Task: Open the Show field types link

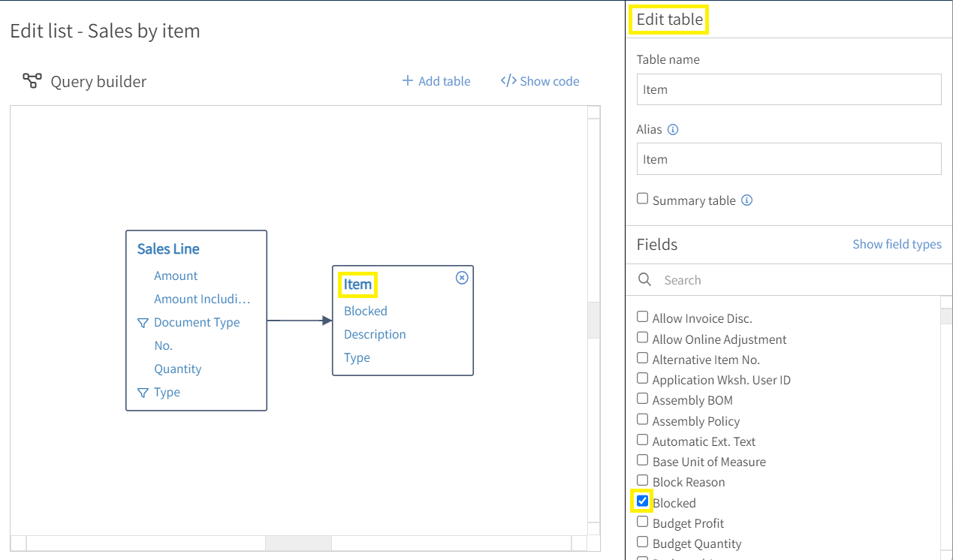Action: (897, 244)
